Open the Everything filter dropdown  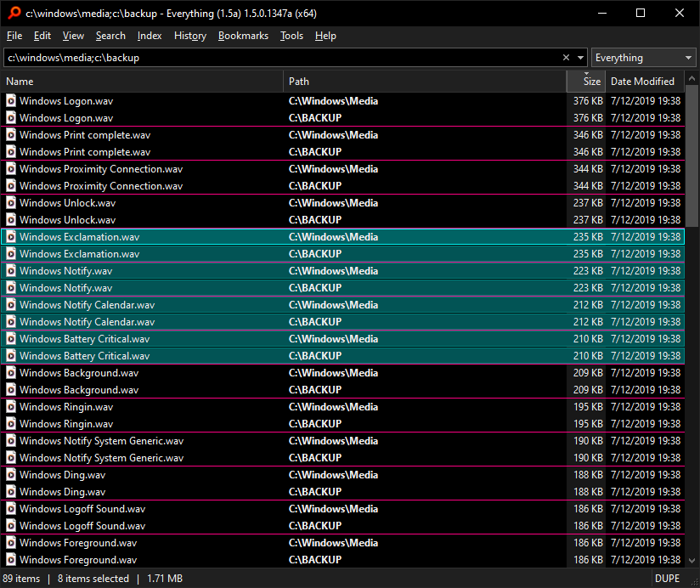click(643, 58)
